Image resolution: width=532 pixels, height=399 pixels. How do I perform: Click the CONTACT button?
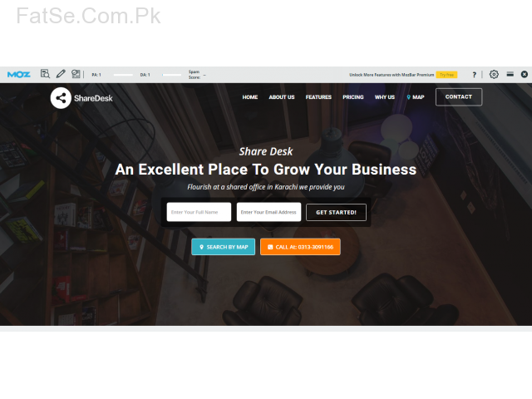[459, 97]
